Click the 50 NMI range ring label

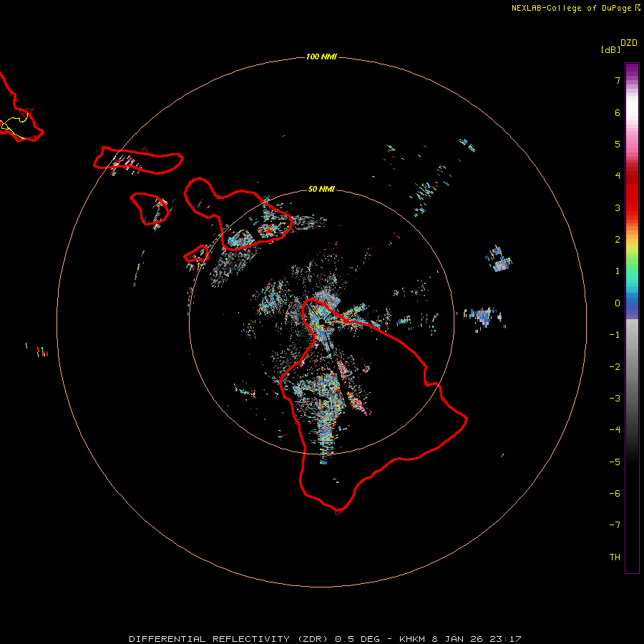point(321,189)
